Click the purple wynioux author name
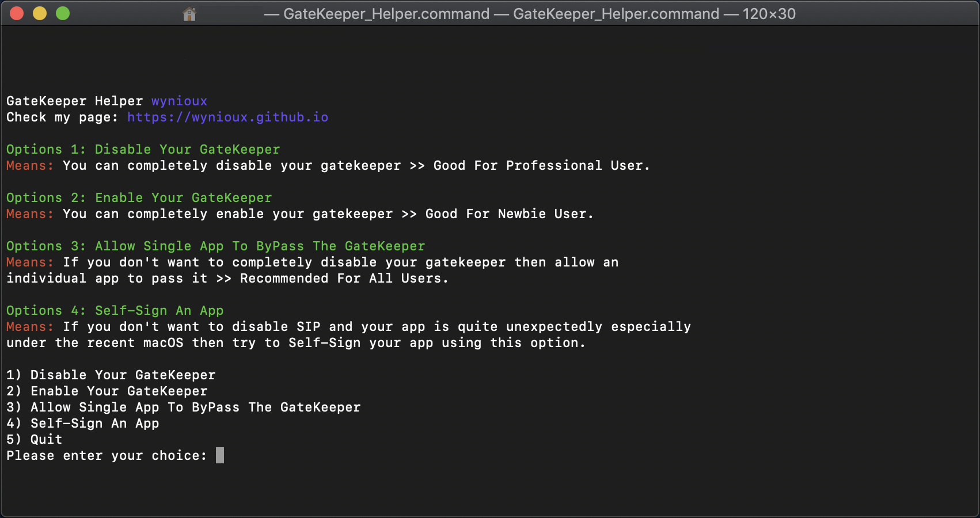980x518 pixels. pos(179,101)
